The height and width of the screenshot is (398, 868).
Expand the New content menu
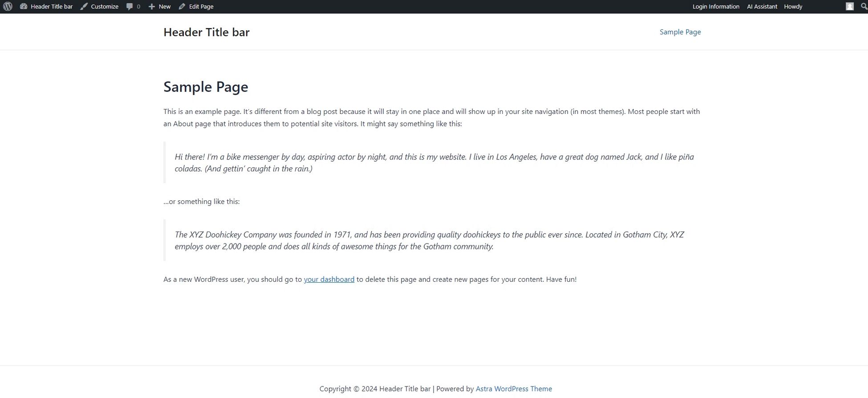click(x=164, y=6)
